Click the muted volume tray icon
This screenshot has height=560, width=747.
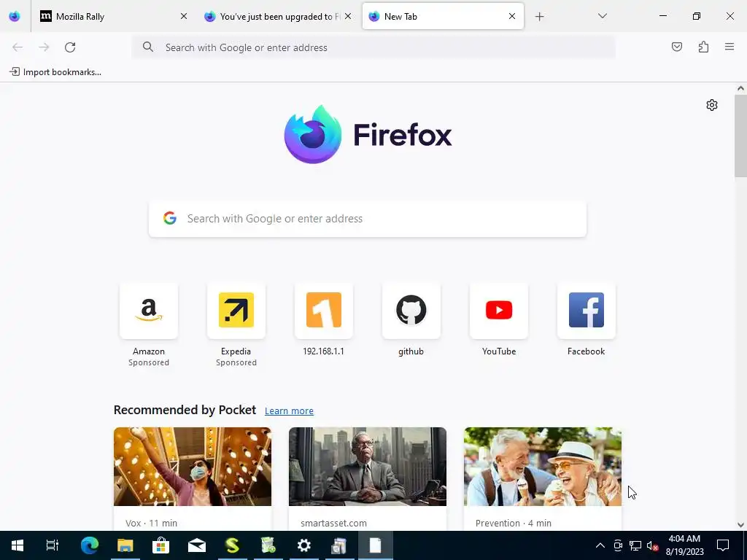(x=653, y=545)
